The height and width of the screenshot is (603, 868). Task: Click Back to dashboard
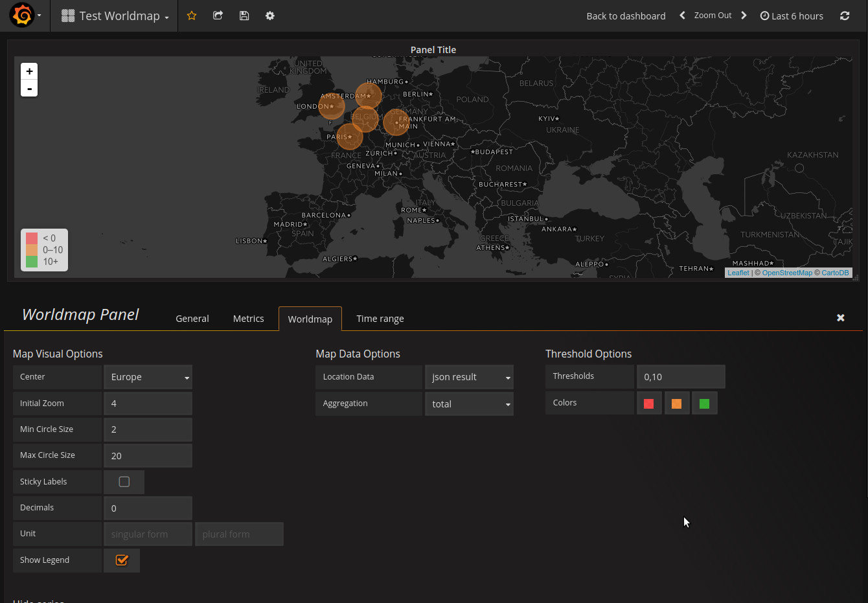pos(626,16)
